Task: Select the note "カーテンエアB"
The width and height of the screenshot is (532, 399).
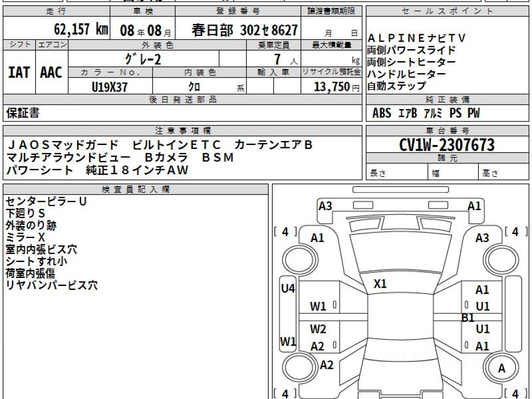Action: (x=273, y=145)
